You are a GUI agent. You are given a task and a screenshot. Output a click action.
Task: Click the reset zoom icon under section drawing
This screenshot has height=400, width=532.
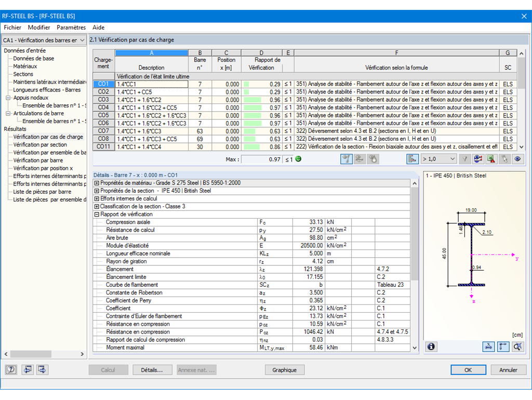[518, 346]
